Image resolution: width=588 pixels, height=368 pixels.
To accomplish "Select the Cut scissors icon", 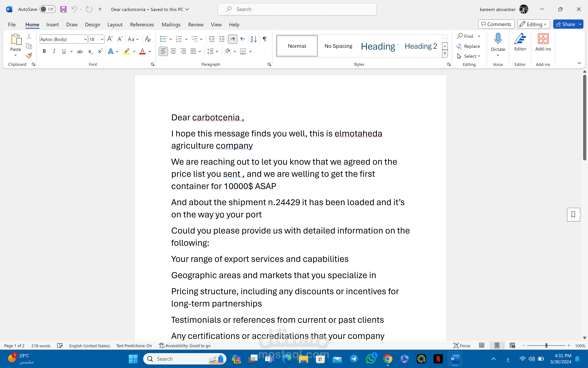I will click(x=29, y=36).
